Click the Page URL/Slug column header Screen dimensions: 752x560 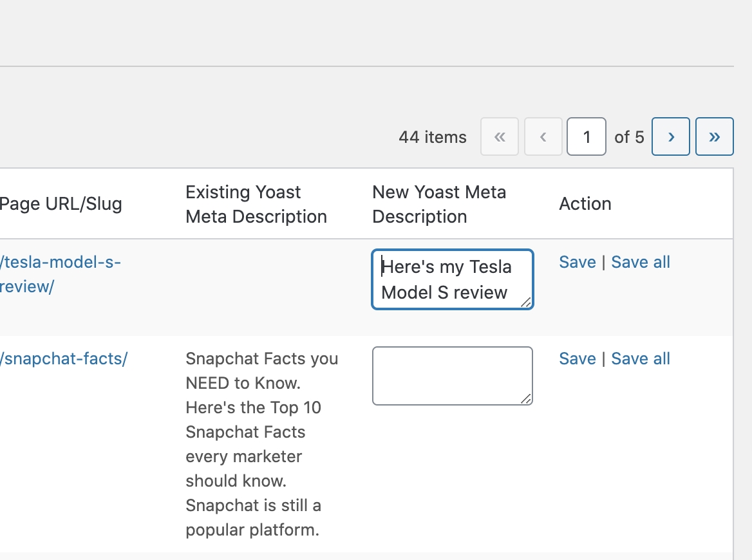pos(61,204)
